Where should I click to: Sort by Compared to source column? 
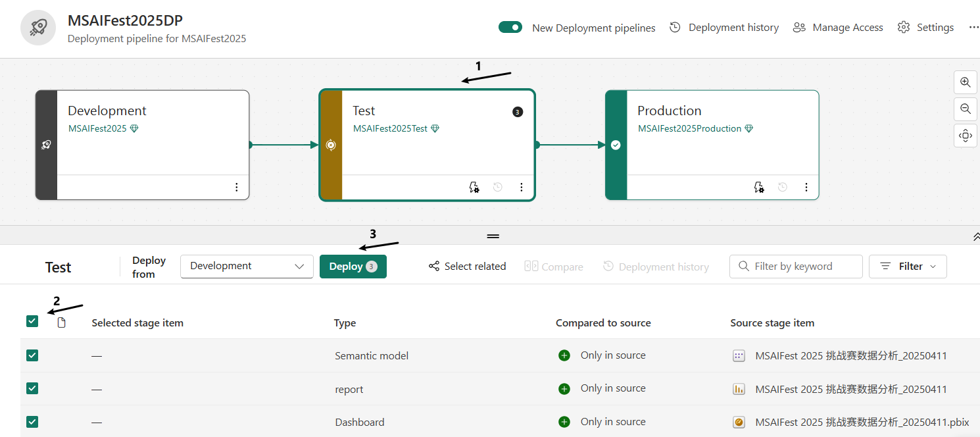point(603,323)
